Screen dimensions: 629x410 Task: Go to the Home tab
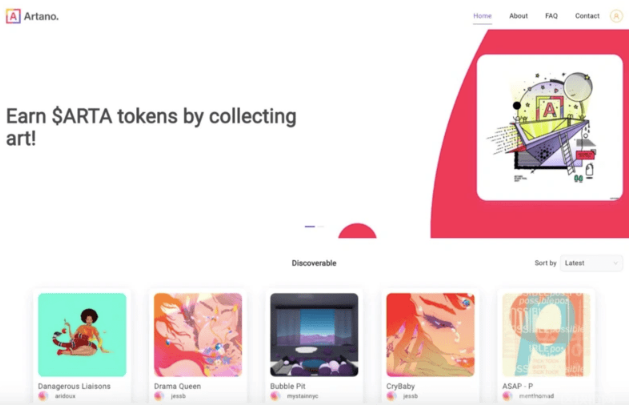coord(482,16)
